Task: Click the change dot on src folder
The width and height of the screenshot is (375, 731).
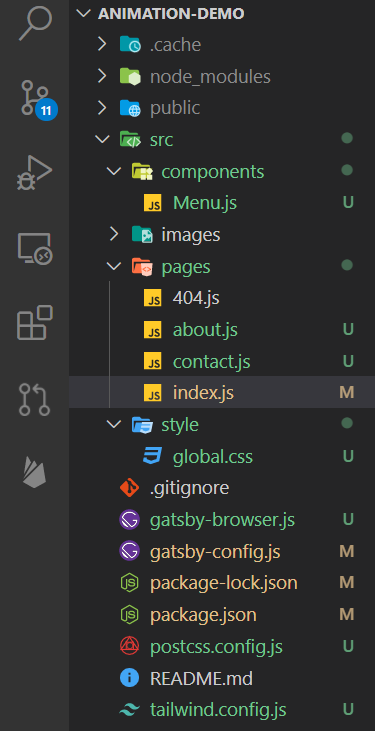Action: pos(347,138)
